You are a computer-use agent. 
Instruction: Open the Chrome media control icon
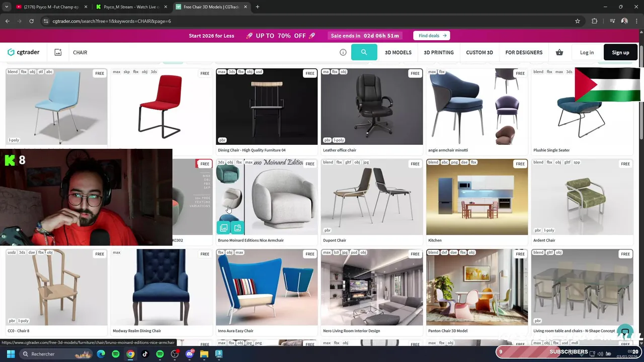pos(612,21)
